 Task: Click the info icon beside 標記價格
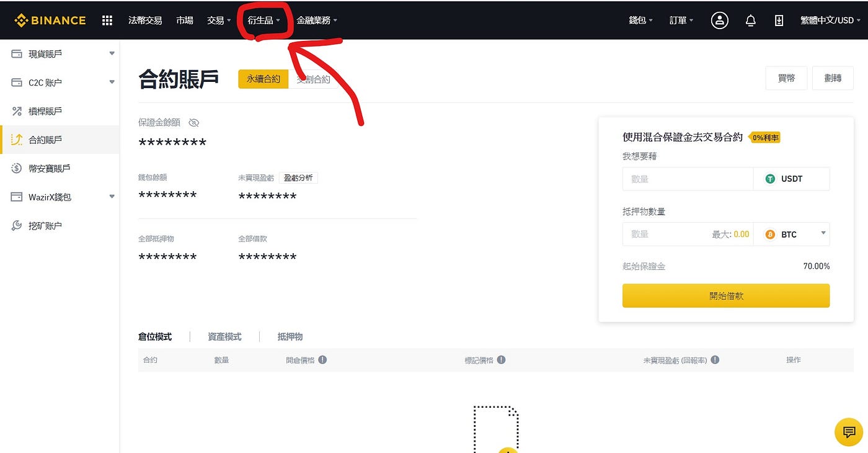tap(502, 359)
